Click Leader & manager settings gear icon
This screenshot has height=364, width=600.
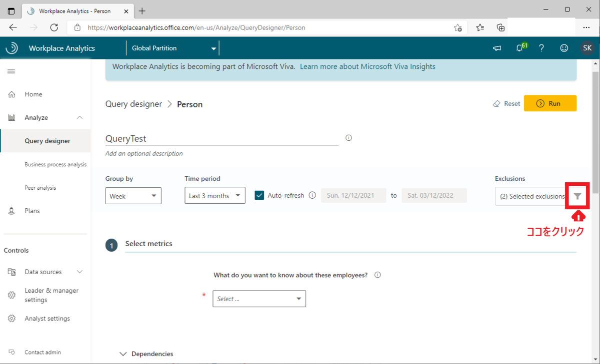[12, 295]
